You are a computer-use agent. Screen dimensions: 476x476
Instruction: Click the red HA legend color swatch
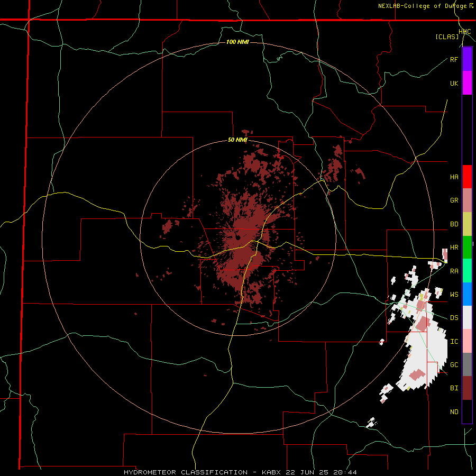[467, 177]
